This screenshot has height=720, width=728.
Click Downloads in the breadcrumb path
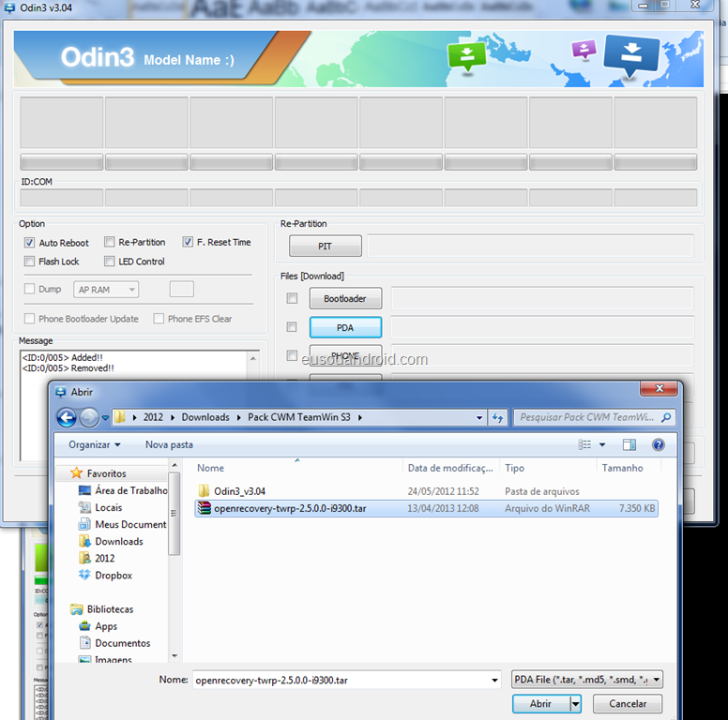[x=205, y=417]
